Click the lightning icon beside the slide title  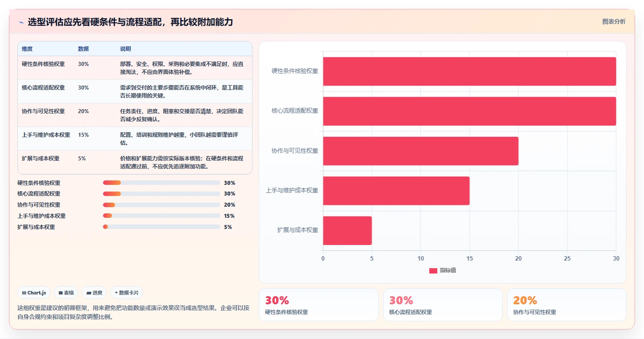[x=21, y=22]
